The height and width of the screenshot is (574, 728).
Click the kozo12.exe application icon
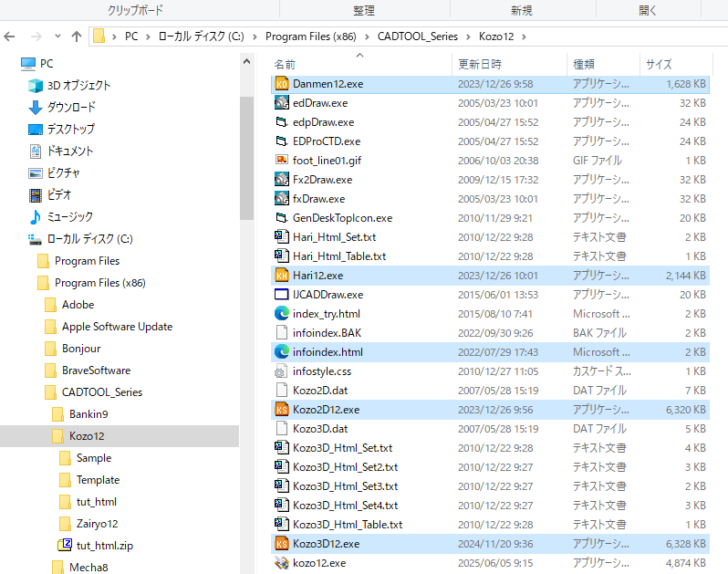[281, 563]
